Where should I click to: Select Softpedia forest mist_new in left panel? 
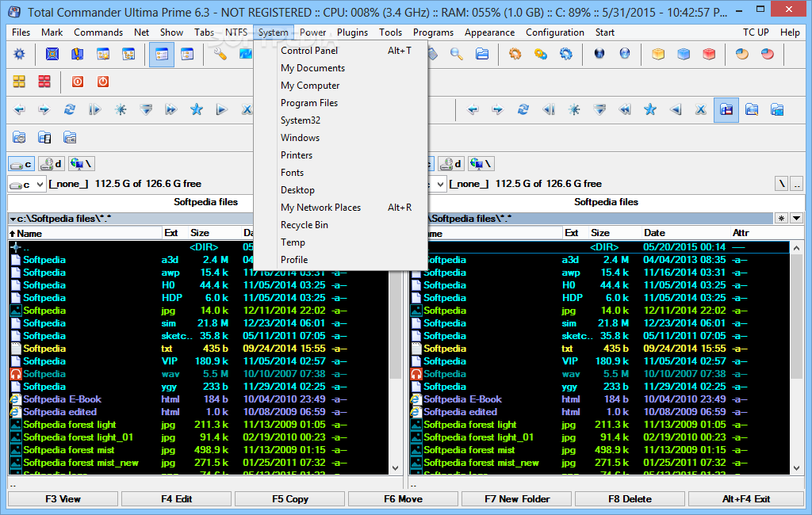tap(81, 463)
